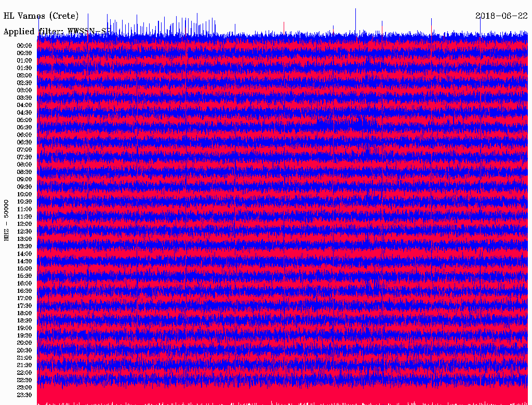532x405 pixels.
Task: Click the 'Applied filter: WWSSN-SP' label
Action: 57,32
